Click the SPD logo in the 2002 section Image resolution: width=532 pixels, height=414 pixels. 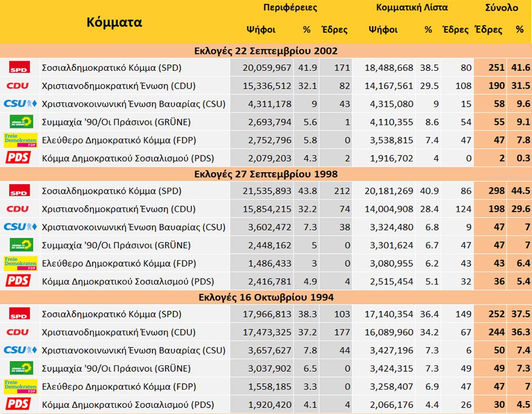point(19,67)
